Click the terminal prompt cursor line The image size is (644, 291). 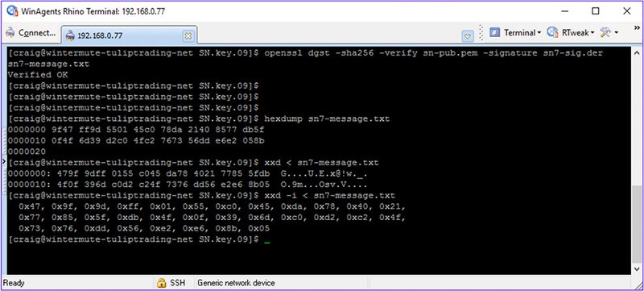[138, 239]
